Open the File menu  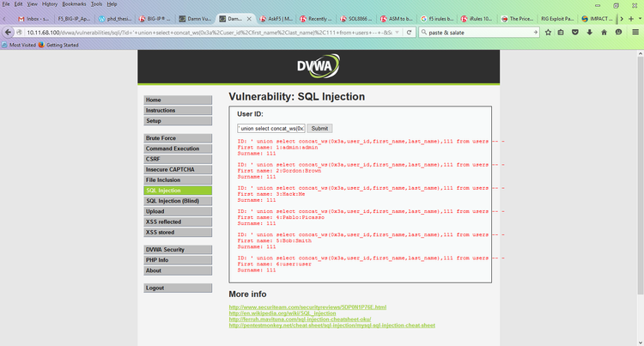(6, 4)
